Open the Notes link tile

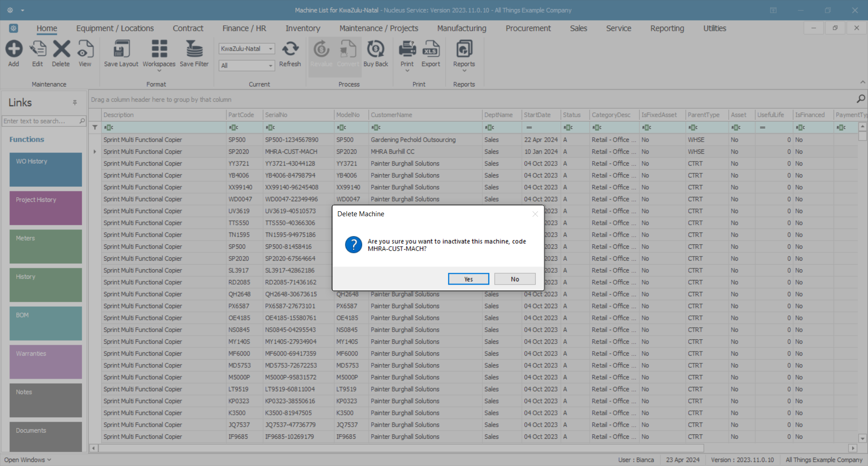46,400
